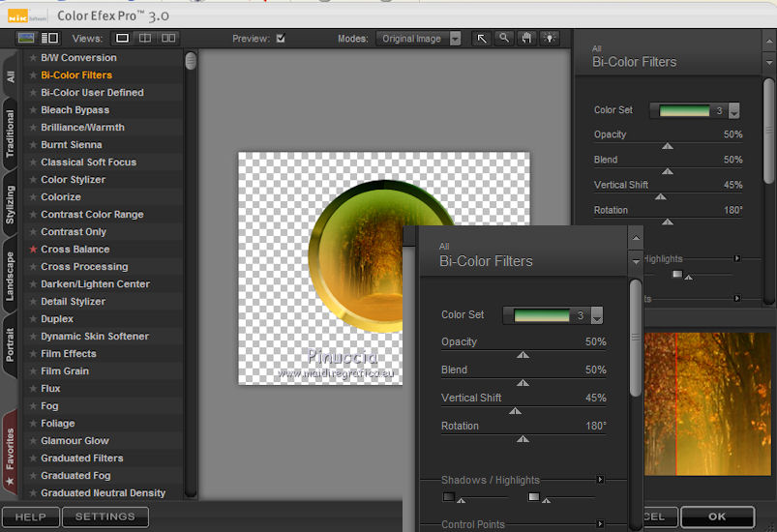Click the HELP button
Image resolution: width=777 pixels, height=532 pixels.
pos(31,517)
